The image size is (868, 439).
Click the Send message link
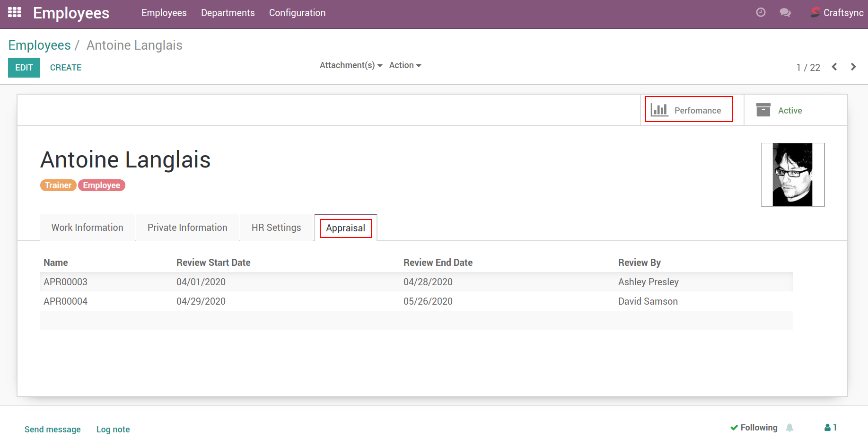coord(53,430)
